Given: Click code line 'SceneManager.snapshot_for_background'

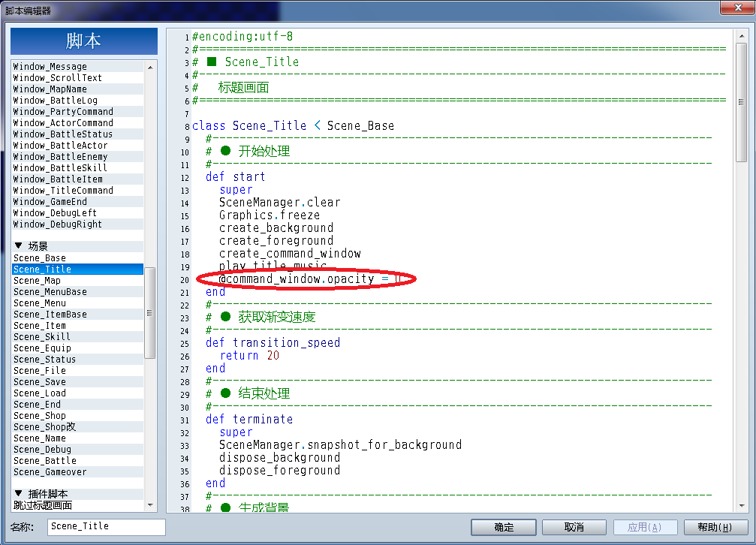Looking at the screenshot, I should point(340,444).
